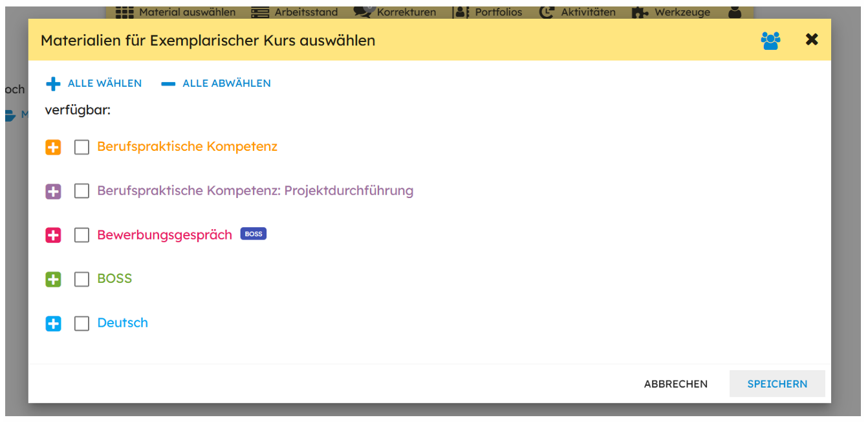Expand the pink Bewerbungsgespräch plus icon
The image size is (868, 422).
click(53, 235)
